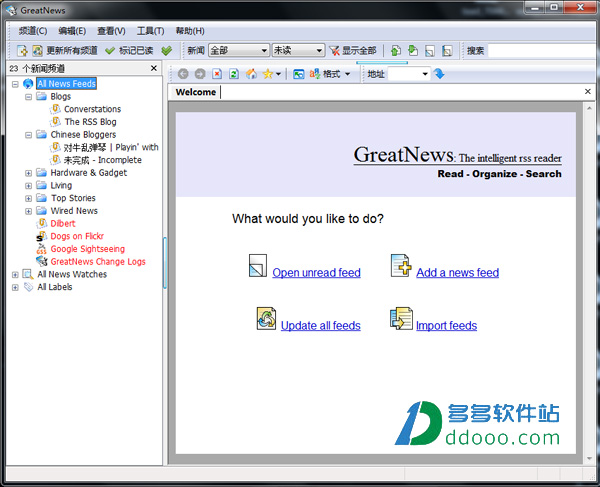Open the 未读 read-status dropdown
Image resolution: width=600 pixels, height=487 pixels.
tap(298, 50)
